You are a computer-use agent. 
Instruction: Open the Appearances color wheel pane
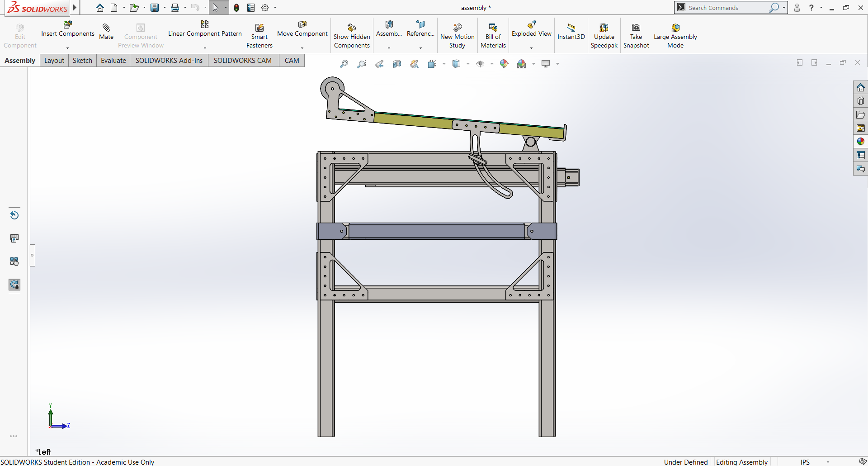tap(861, 142)
